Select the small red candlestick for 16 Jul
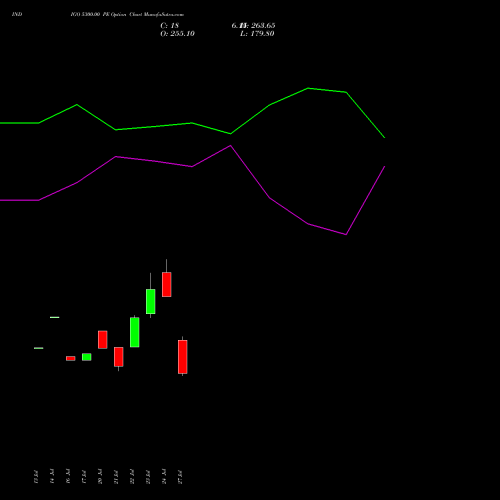500x500 pixels. pyautogui.click(x=71, y=358)
